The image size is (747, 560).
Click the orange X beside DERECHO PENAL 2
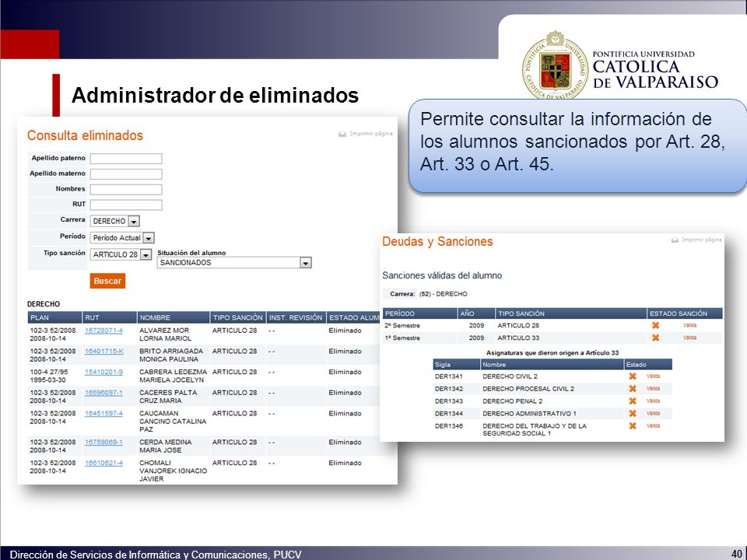coord(632,401)
